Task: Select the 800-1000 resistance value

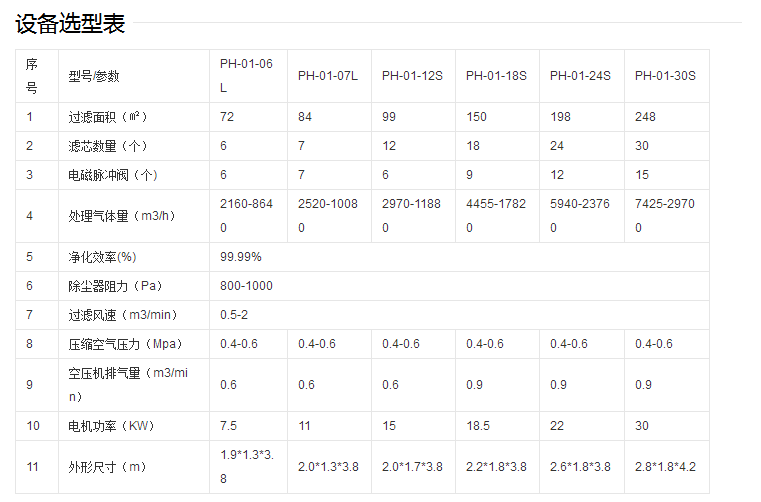Action: point(246,286)
